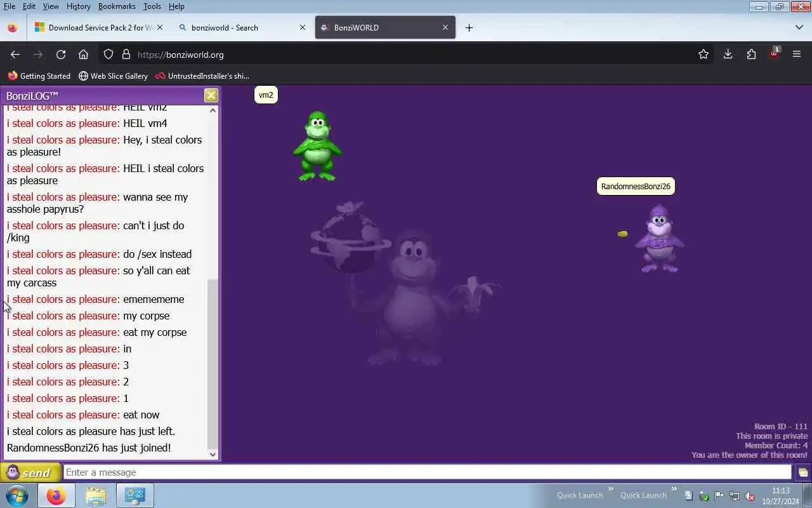812x508 pixels.
Task: Click the RandomnessBonzi26 name tag
Action: (x=636, y=187)
